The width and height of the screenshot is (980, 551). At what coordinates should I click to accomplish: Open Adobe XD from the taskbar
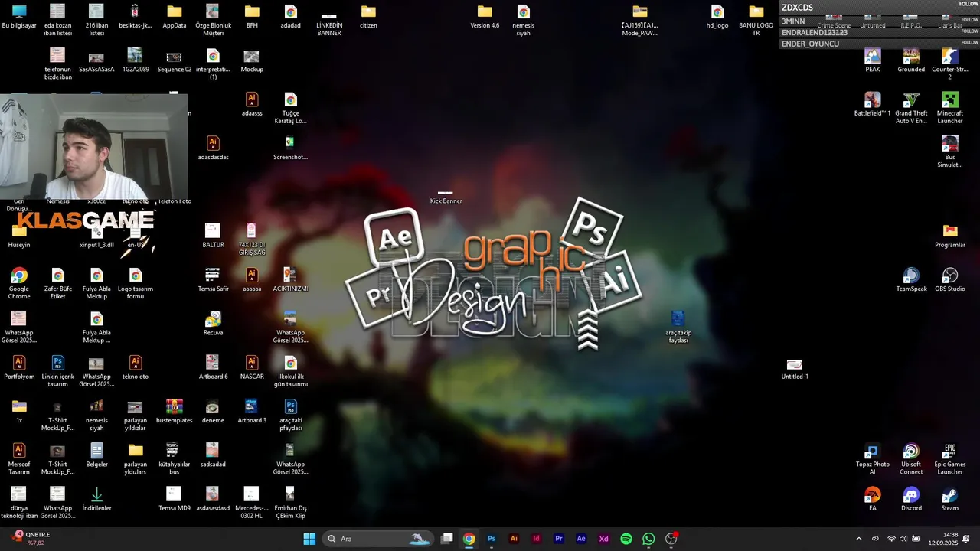(x=603, y=539)
